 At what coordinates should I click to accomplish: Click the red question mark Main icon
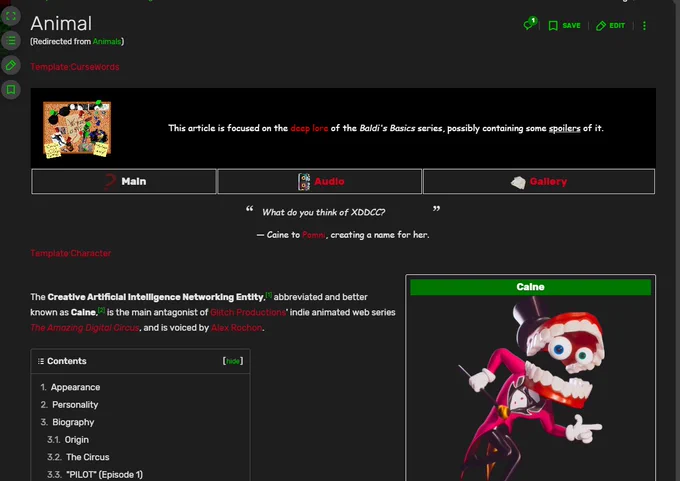(110, 182)
